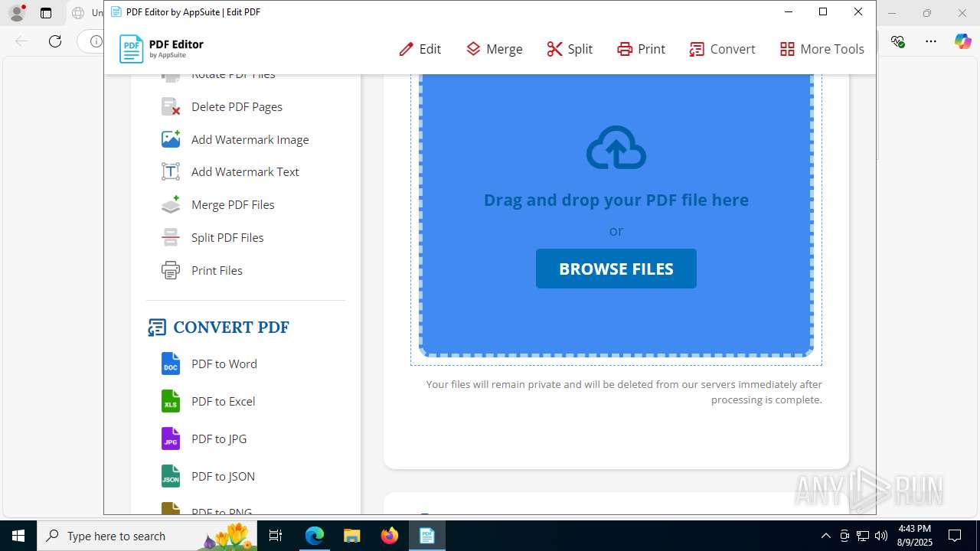Image resolution: width=980 pixels, height=551 pixels.
Task: Click the cloud upload icon
Action: click(x=616, y=148)
